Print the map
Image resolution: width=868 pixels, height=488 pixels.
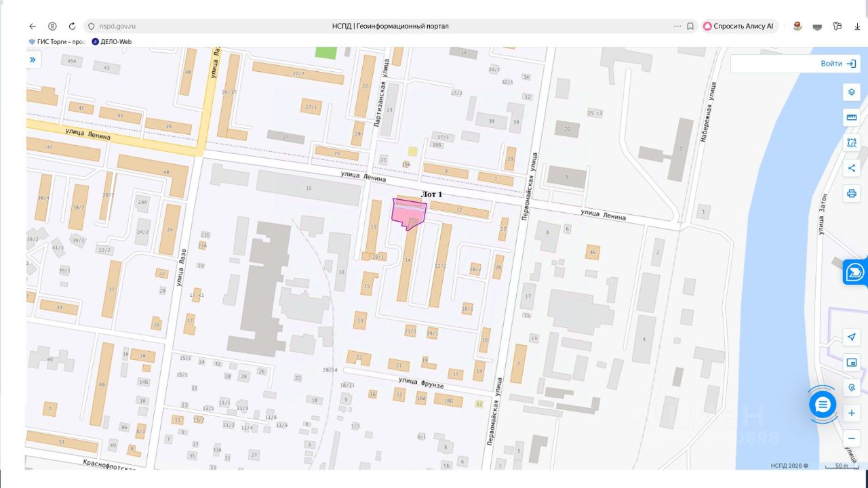coord(852,193)
